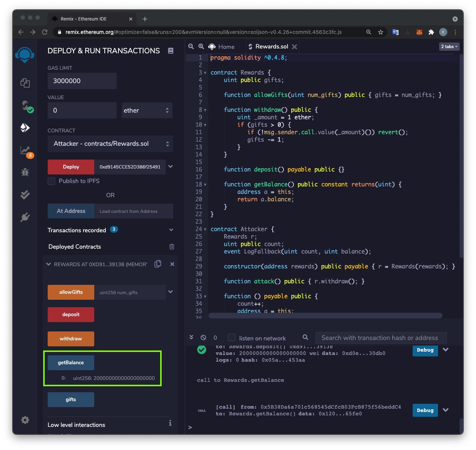
Task: Click the browser reload button
Action: (45, 32)
